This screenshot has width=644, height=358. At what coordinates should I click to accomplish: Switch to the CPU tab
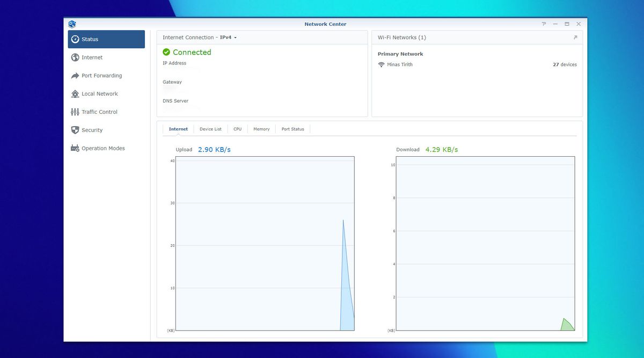click(237, 129)
